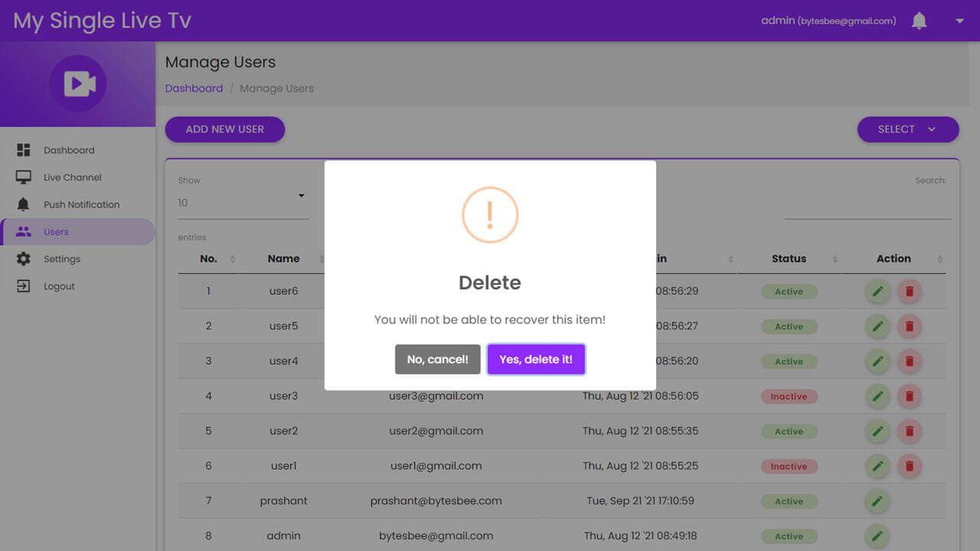Go to Live Channel in sidebar
Screen dimensions: 980x551
tap(72, 178)
